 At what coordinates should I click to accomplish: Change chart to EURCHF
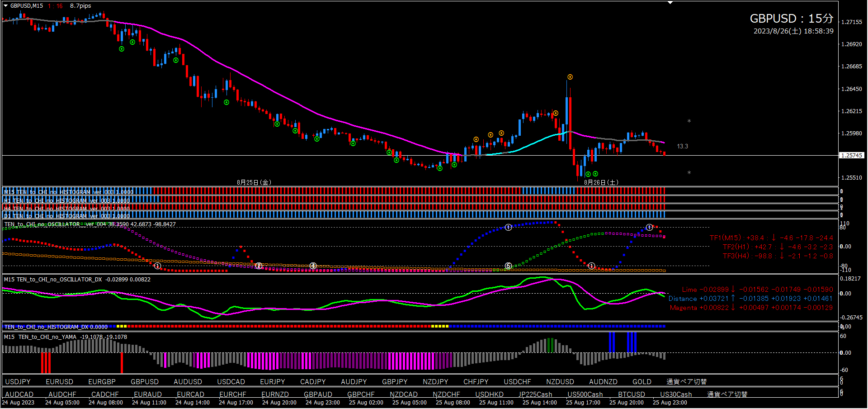233,395
